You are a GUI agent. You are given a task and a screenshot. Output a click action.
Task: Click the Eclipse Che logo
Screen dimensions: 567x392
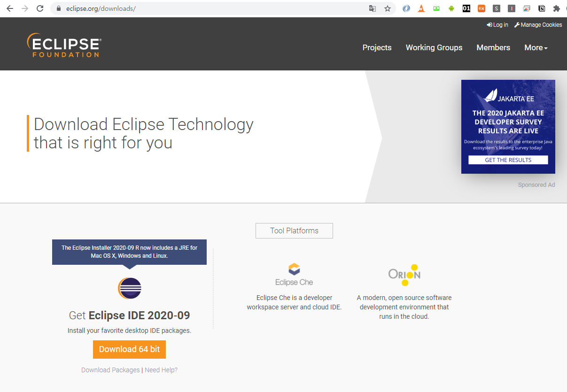tap(294, 275)
